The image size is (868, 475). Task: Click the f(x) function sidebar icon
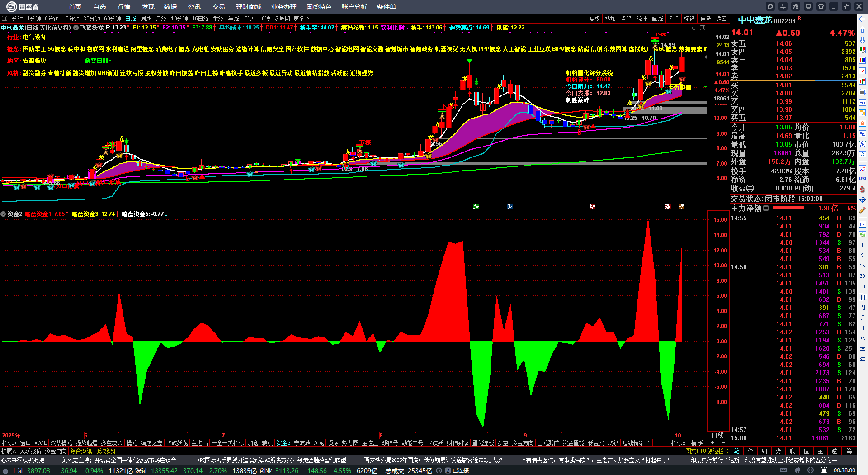[863, 144]
